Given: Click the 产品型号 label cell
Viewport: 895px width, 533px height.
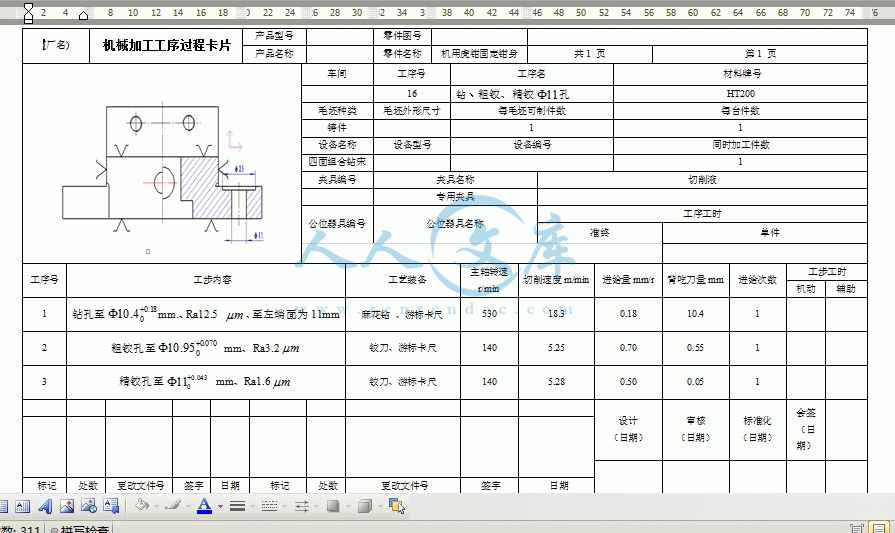Looking at the screenshot, I should click(274, 37).
